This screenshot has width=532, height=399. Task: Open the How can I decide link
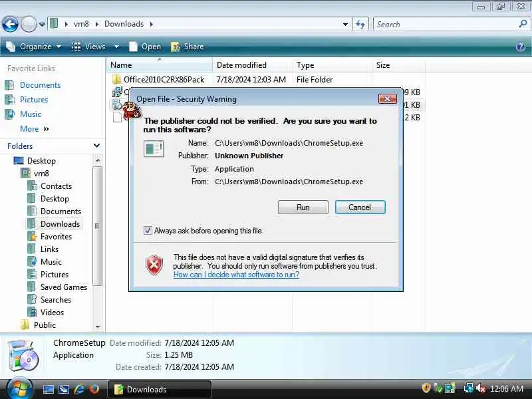click(236, 275)
